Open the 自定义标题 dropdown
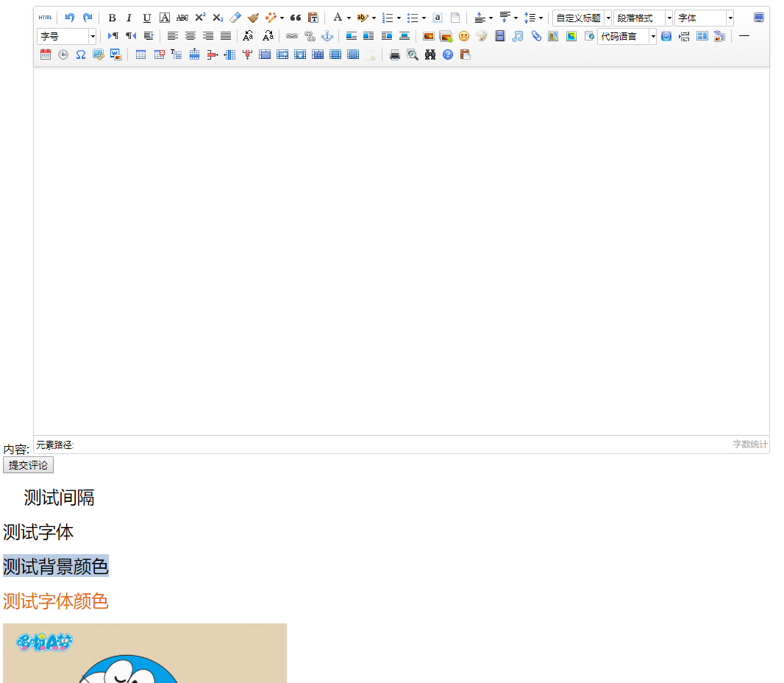Image resolution: width=784 pixels, height=683 pixels. click(x=582, y=18)
